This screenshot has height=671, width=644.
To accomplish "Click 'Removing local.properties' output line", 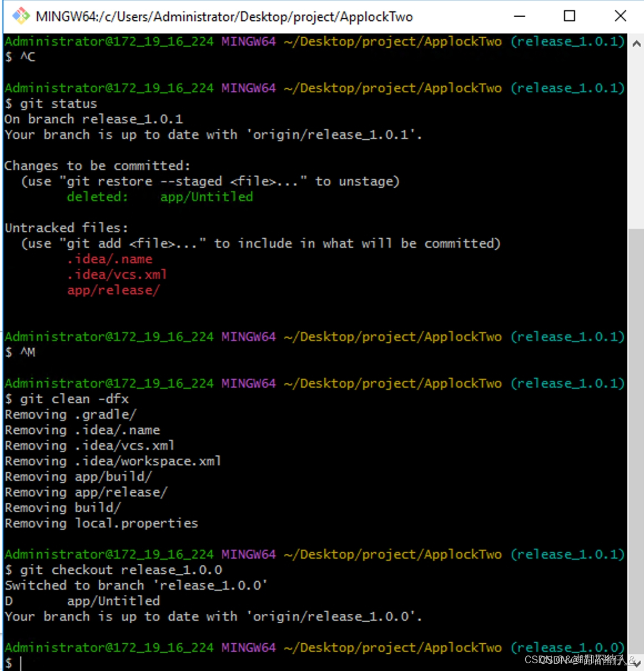I will click(102, 524).
